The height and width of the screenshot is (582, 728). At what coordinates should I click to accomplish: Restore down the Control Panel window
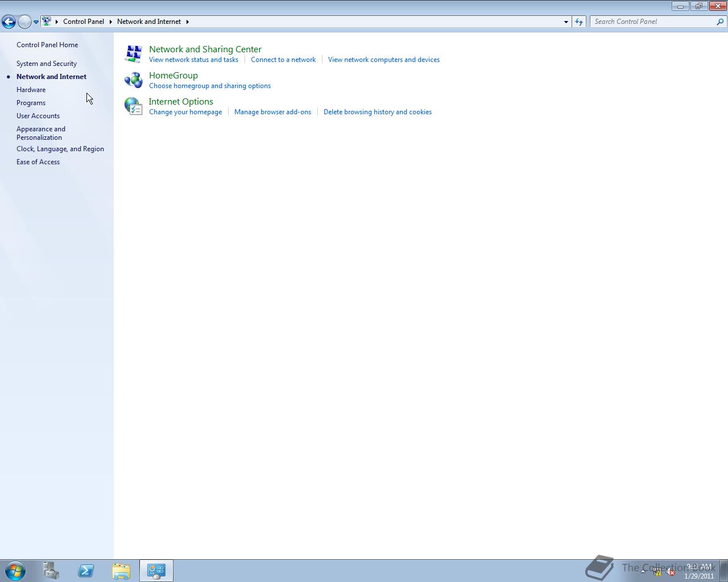698,6
